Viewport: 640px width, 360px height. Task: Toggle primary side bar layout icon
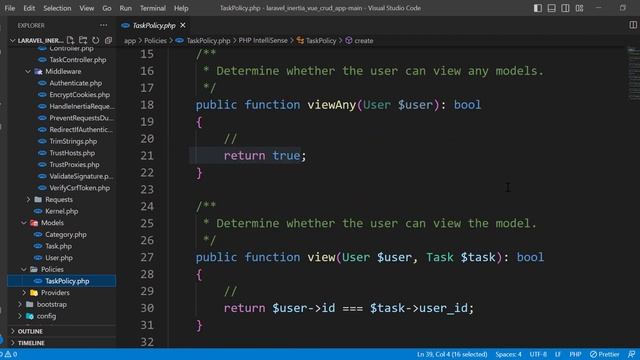tap(538, 8)
